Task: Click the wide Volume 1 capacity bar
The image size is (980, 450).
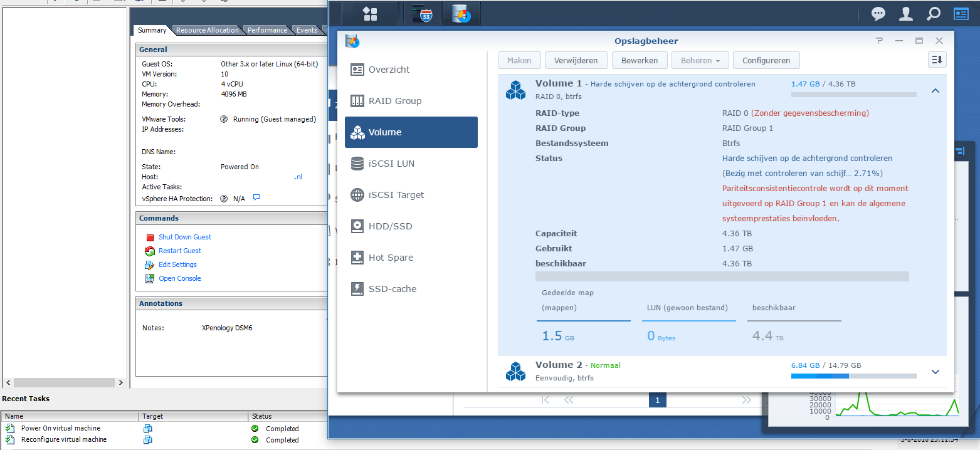Action: pos(722,276)
